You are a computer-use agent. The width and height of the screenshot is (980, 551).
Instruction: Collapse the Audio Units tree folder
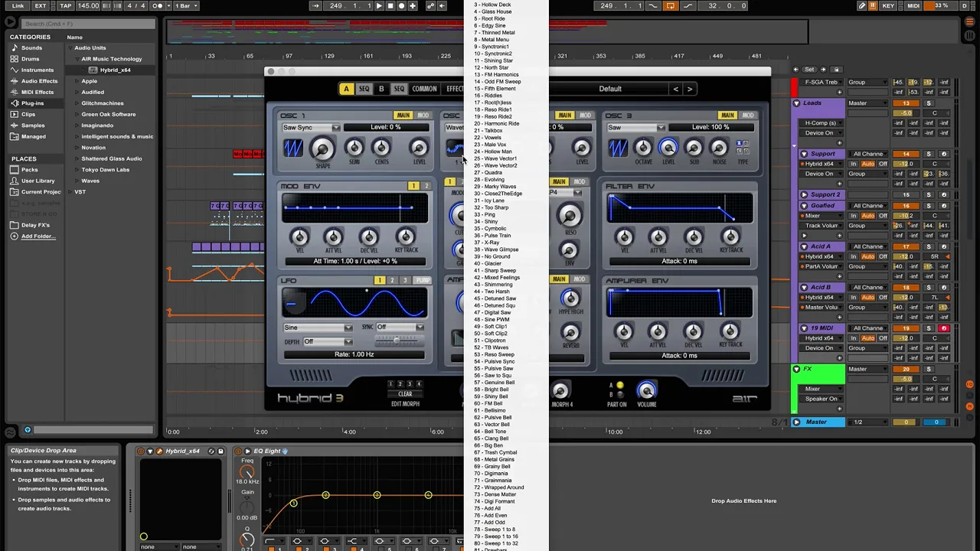70,47
